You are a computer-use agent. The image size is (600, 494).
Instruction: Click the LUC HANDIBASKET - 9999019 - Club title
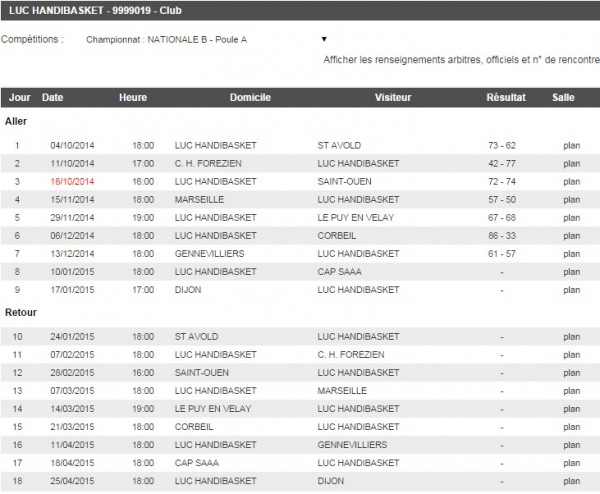(95, 10)
